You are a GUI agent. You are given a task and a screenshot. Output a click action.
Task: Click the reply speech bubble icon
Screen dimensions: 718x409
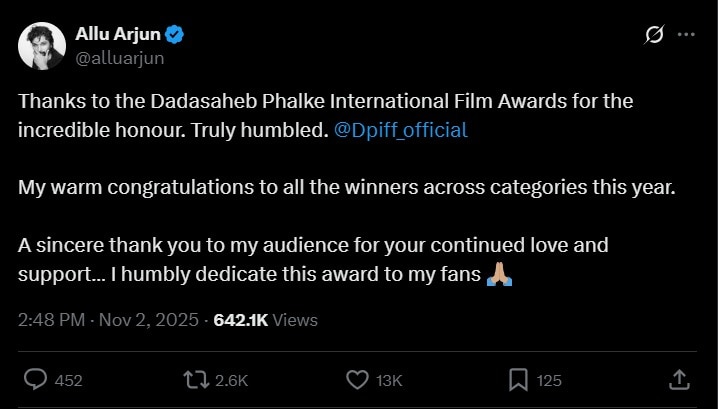(x=35, y=379)
